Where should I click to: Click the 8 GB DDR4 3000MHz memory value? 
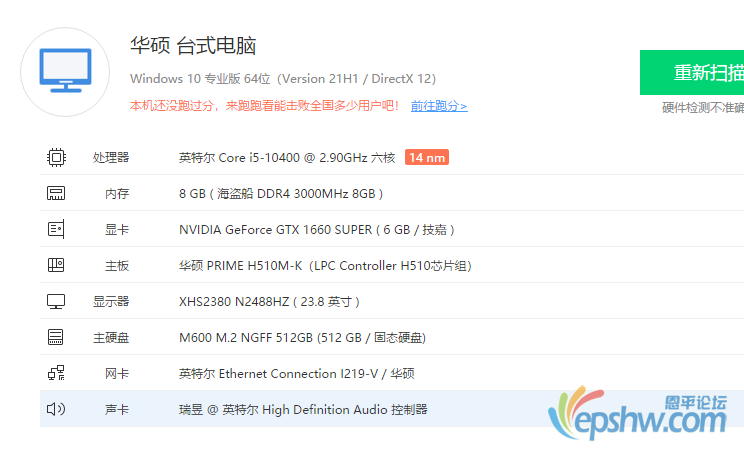click(281, 194)
